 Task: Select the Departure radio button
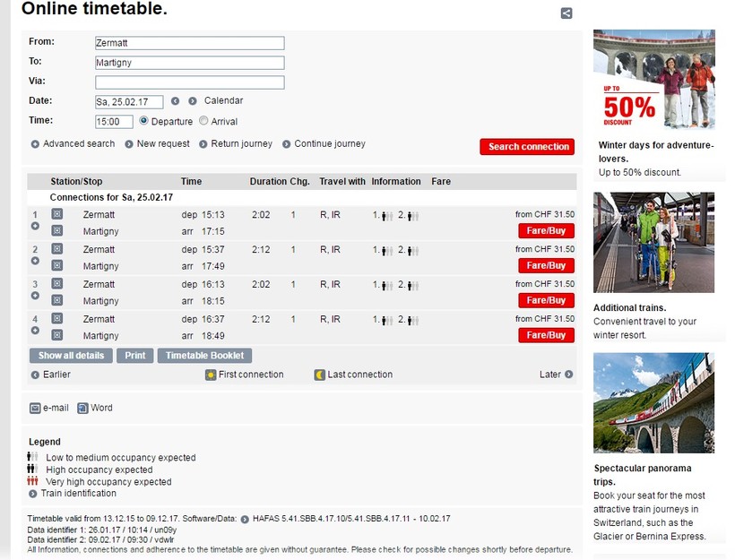pos(144,121)
